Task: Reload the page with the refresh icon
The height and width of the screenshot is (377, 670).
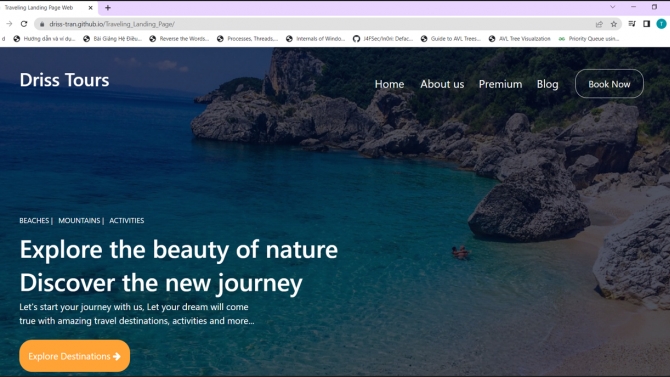Action: [24, 24]
